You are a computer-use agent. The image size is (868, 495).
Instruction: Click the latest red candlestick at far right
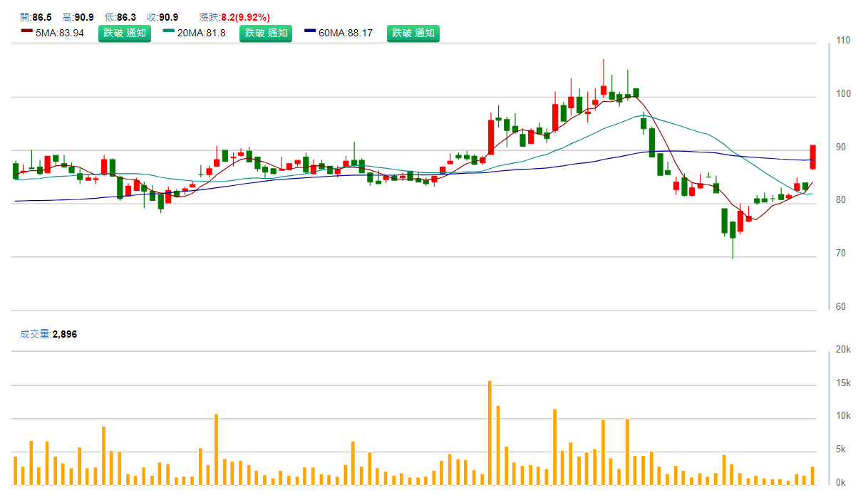(x=812, y=157)
